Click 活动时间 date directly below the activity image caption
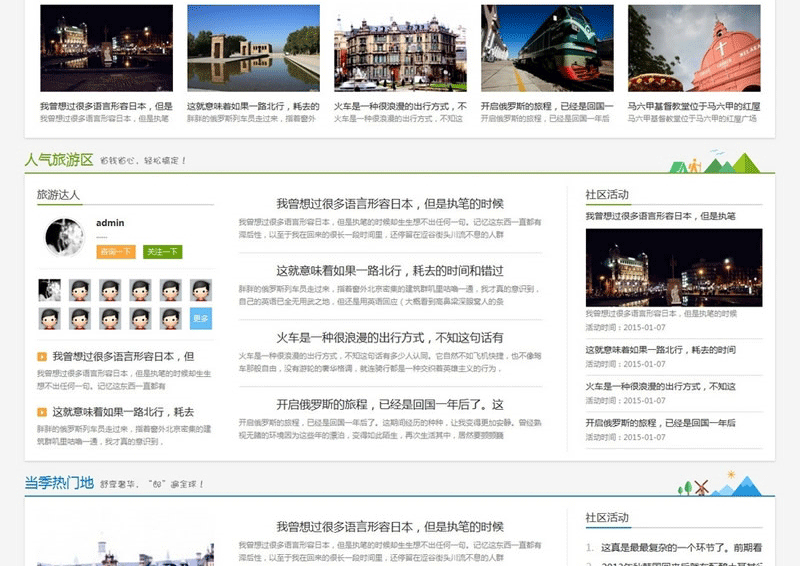The image size is (800, 566). click(626, 328)
